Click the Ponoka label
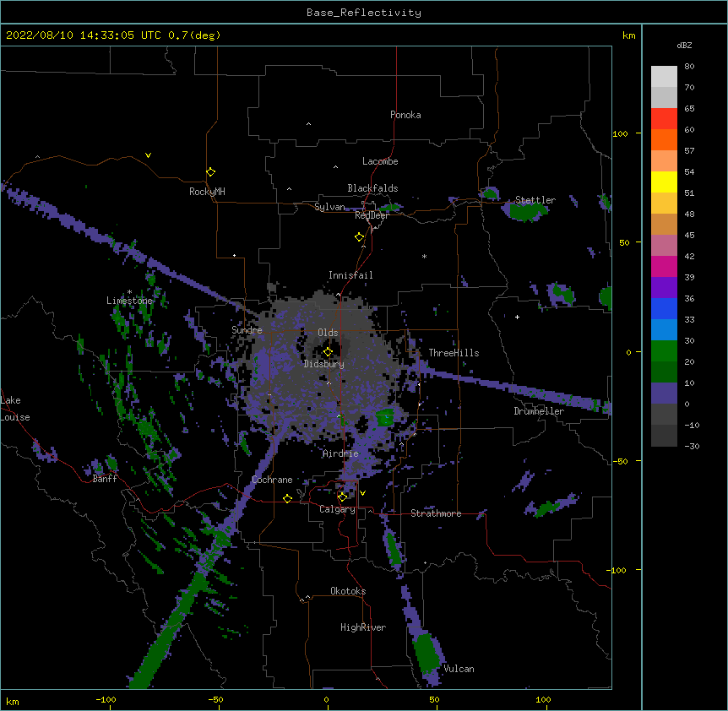728x711 pixels. [x=405, y=115]
